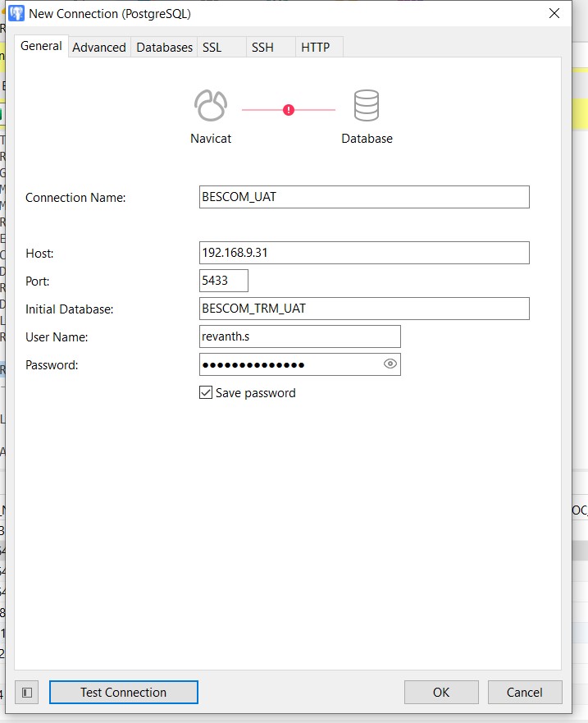This screenshot has width=588, height=723.
Task: Click the Navicat logo icon
Action: click(211, 106)
